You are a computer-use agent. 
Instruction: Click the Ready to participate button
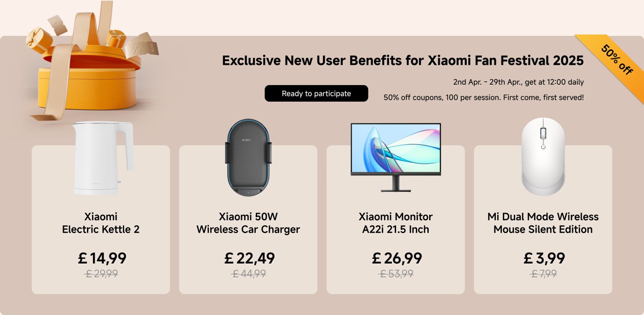(x=316, y=93)
